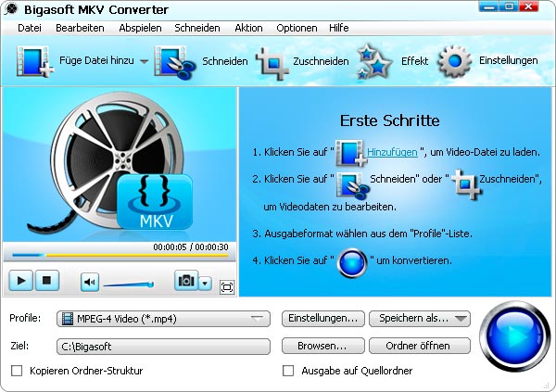Click the Browsen... button
The width and height of the screenshot is (556, 392).
[x=323, y=346]
